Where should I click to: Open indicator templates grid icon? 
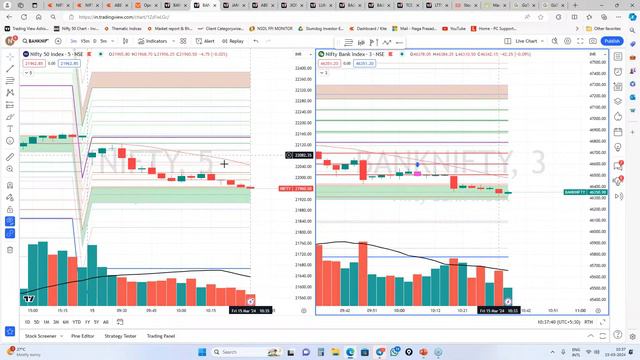(183, 41)
